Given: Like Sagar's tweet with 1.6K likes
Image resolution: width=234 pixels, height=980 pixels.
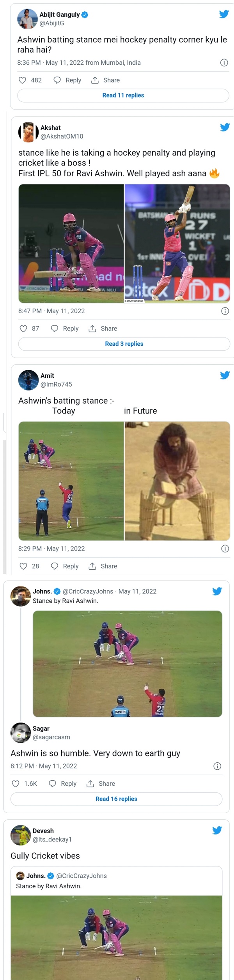Looking at the screenshot, I should pyautogui.click(x=16, y=783).
